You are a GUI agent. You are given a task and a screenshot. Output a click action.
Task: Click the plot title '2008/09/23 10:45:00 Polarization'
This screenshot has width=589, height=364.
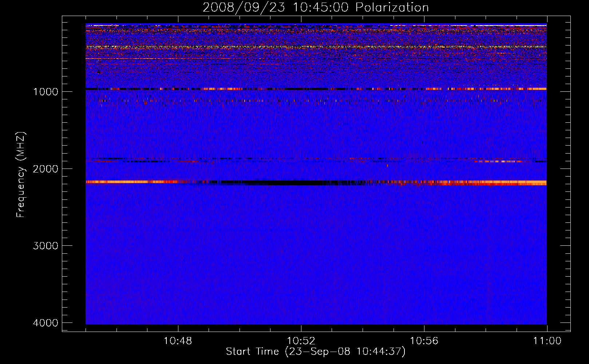316,8
